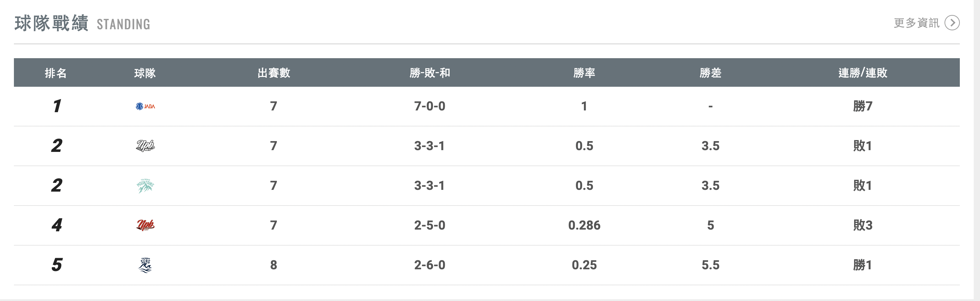Viewport: 980px width, 301px height.
Task: Click the 排名 column header
Action: pos(56,73)
